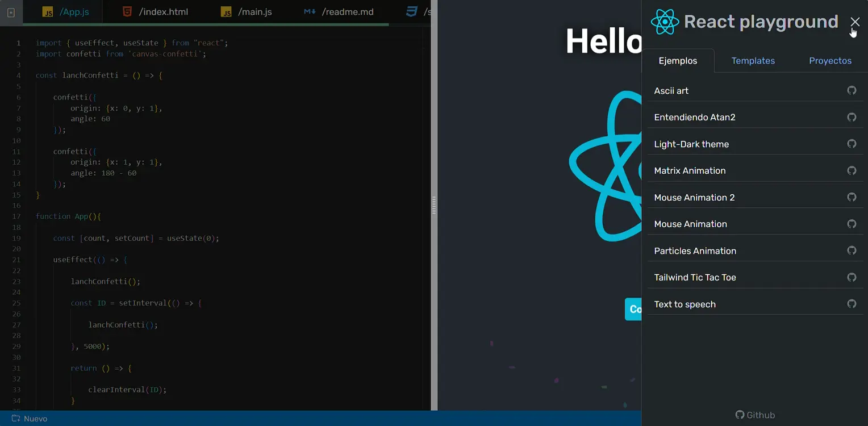Click the CSS icon on the rightmost file tab
This screenshot has height=426, width=868.
pyautogui.click(x=411, y=10)
